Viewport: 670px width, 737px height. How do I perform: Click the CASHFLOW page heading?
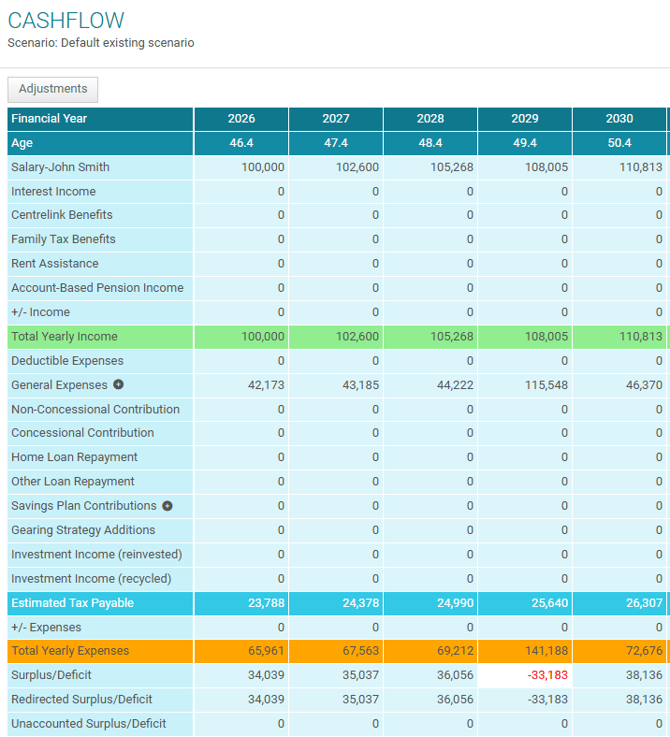coord(66,20)
